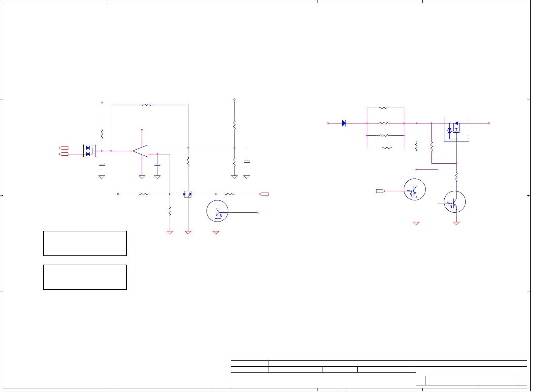The height and width of the screenshot is (392, 555).
Task: Click the lower empty text box
Action: coord(85,277)
